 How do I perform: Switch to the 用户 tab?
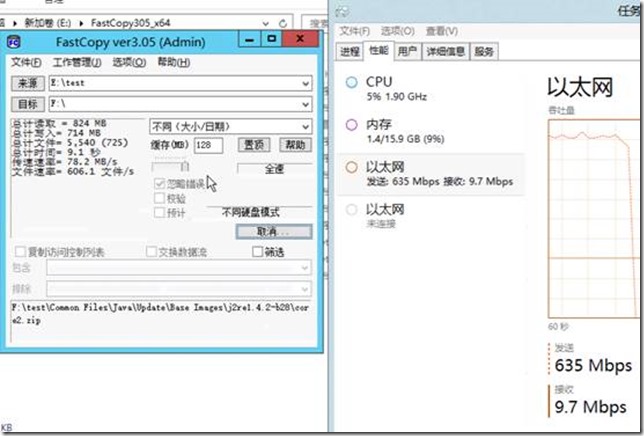(x=407, y=51)
